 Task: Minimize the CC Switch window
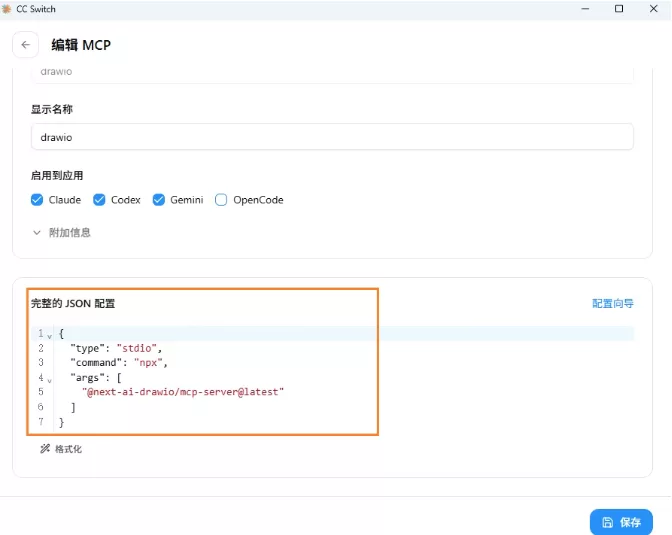[x=585, y=9]
